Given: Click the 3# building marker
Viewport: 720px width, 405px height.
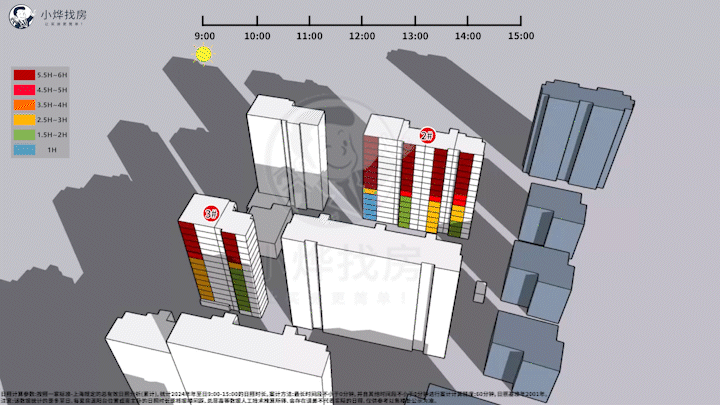Looking at the screenshot, I should [x=211, y=212].
